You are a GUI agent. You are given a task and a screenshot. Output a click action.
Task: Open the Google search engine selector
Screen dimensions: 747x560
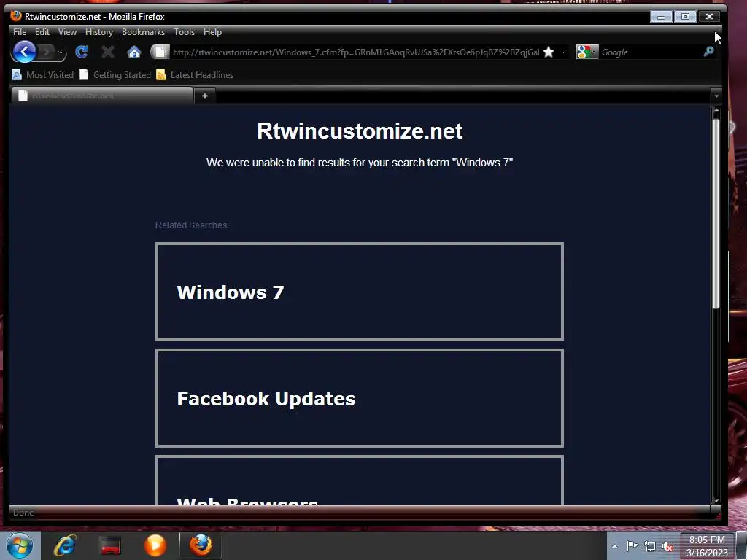pos(587,52)
